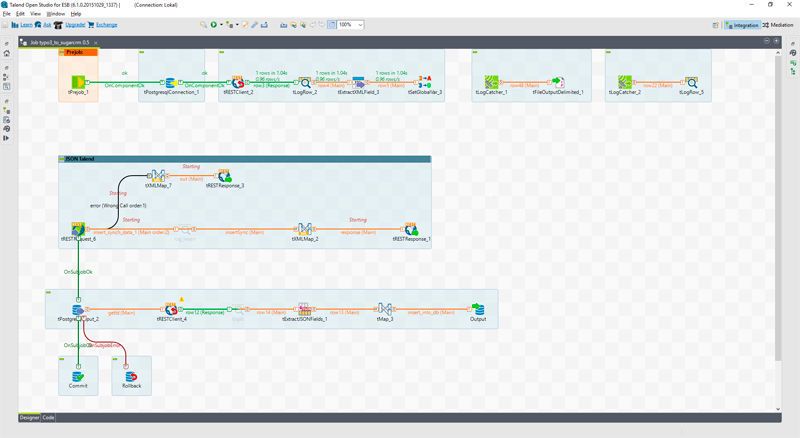Click the home icon in left sidebar
The height and width of the screenshot is (438, 800).
[6, 53]
